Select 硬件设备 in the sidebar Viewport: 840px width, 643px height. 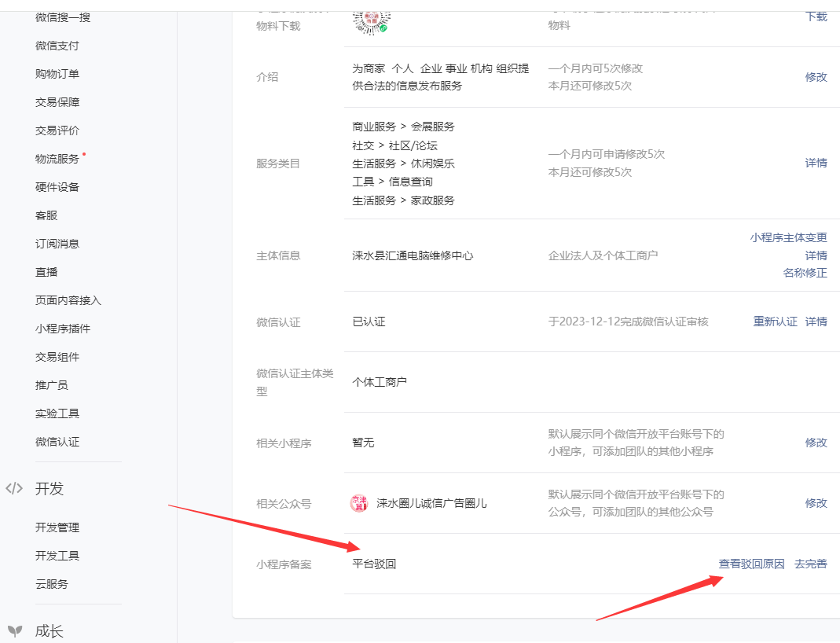tap(57, 187)
